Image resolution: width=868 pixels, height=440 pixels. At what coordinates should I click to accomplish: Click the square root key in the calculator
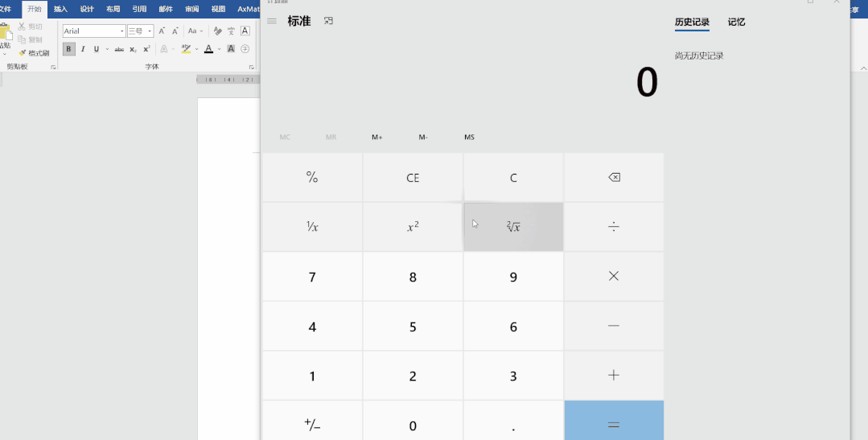pos(513,227)
